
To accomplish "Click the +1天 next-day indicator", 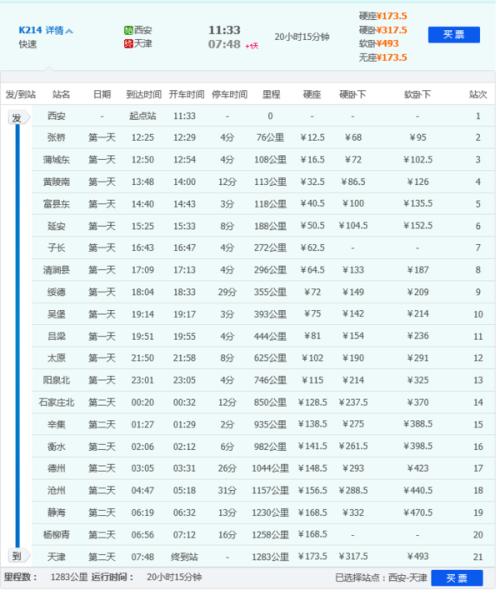I will pos(252,46).
